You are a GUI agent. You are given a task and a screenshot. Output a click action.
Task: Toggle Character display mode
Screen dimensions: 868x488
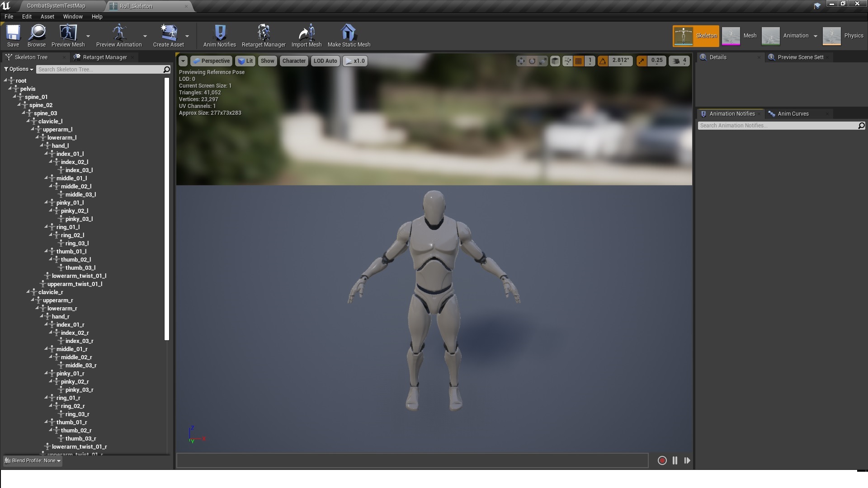pyautogui.click(x=292, y=61)
